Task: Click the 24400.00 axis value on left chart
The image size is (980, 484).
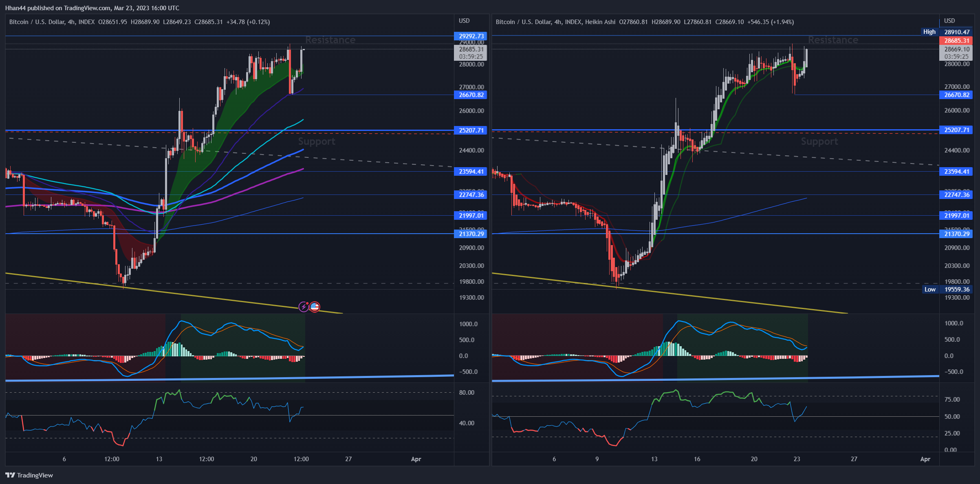Action: pyautogui.click(x=471, y=150)
